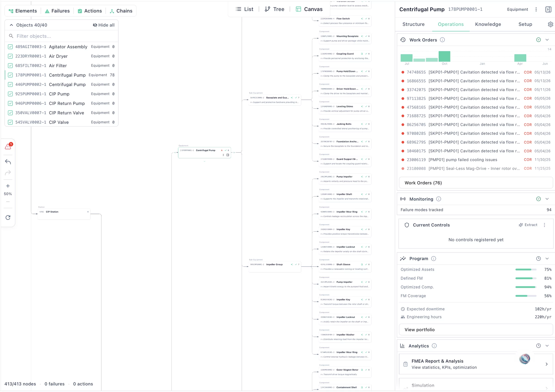Open the Setup tab
Screen dimensions: 555x392
point(525,24)
